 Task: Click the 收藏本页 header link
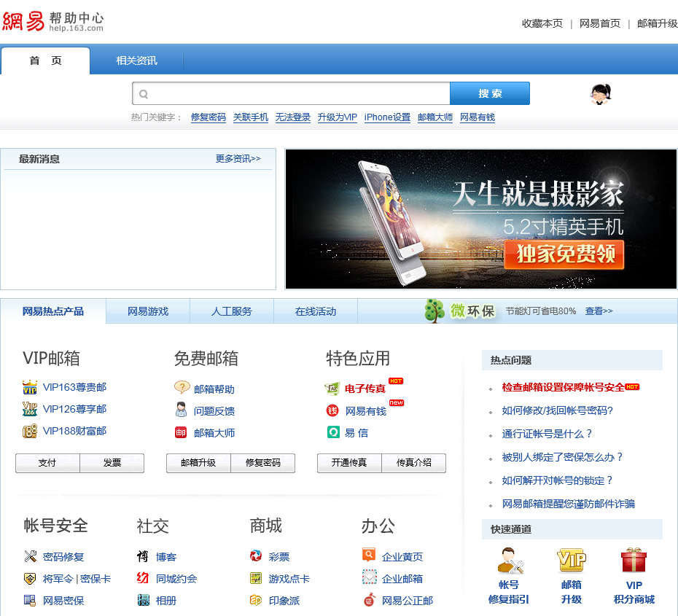tap(542, 23)
